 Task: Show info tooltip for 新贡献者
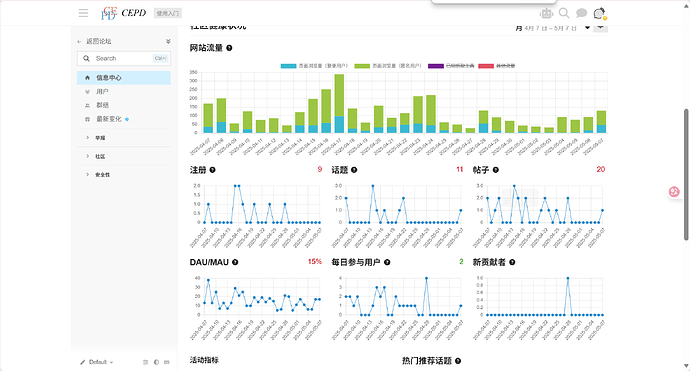click(x=512, y=262)
